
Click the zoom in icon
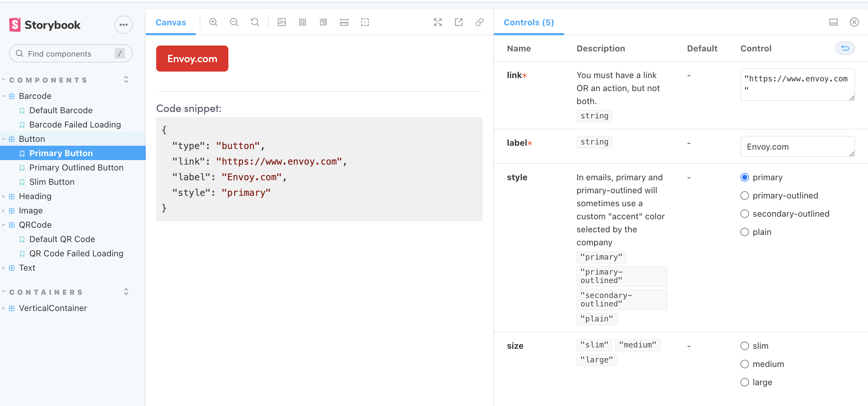click(213, 22)
